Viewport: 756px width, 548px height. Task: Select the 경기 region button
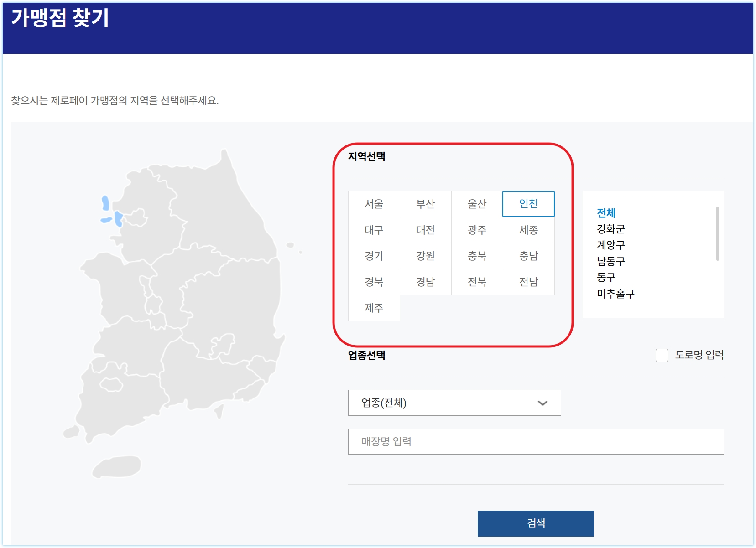pos(374,256)
